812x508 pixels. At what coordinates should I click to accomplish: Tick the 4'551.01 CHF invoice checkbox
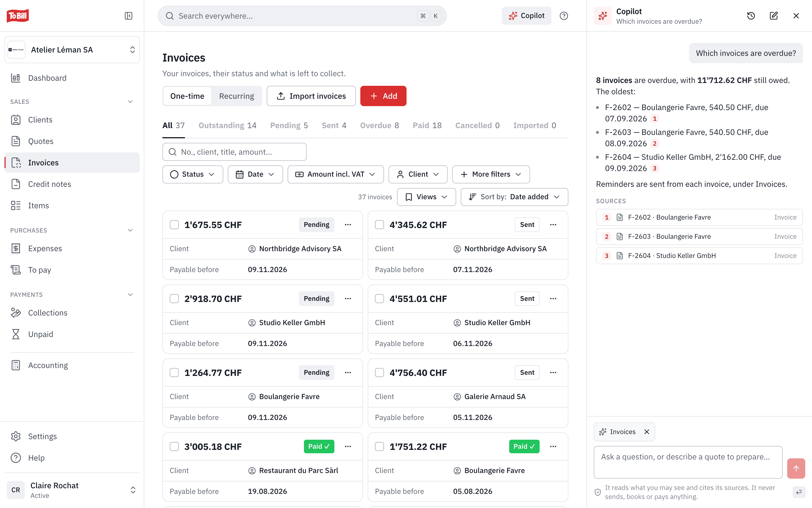point(379,298)
